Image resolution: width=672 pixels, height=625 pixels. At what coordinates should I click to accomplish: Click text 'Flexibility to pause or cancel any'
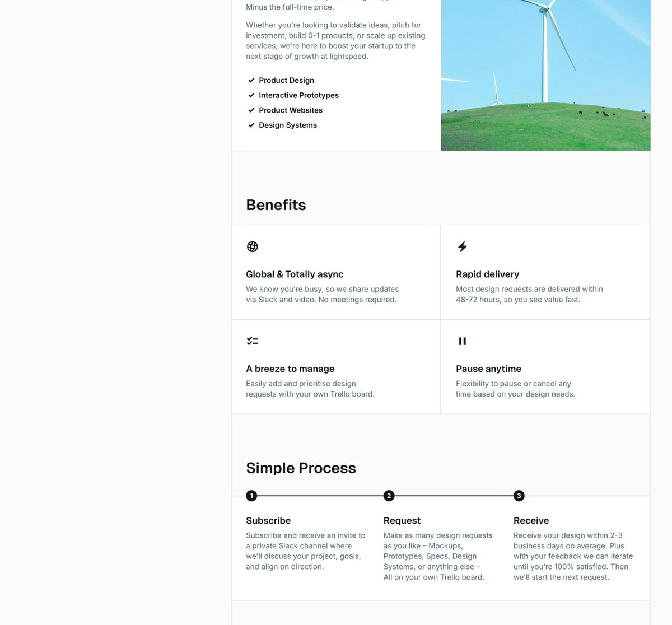coord(514,384)
